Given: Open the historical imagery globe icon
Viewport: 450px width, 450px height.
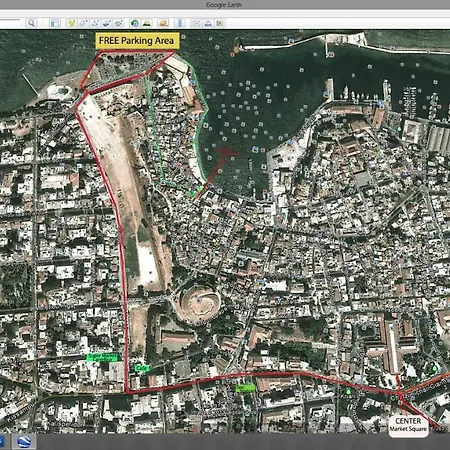Looking at the screenshot, I should click(135, 23).
